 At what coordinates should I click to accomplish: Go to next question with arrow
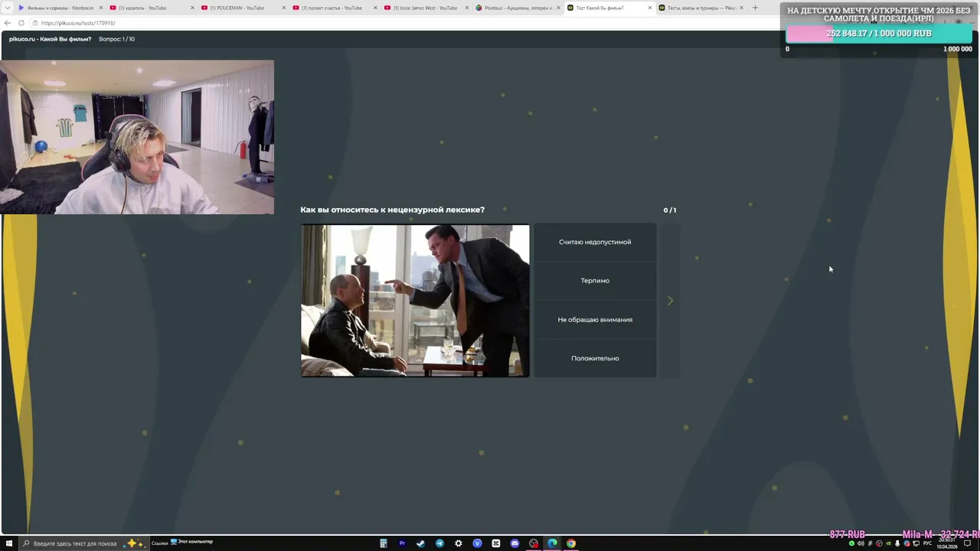tap(670, 301)
